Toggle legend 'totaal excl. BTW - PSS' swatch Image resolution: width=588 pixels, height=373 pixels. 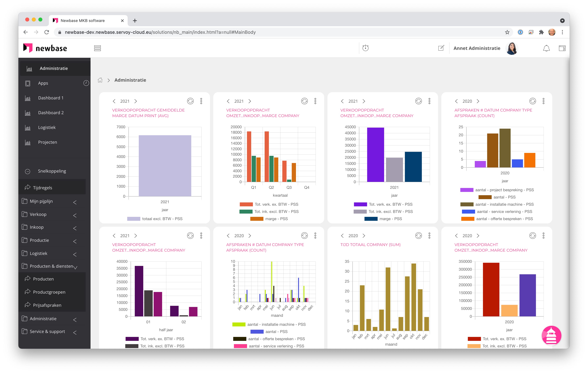click(134, 219)
